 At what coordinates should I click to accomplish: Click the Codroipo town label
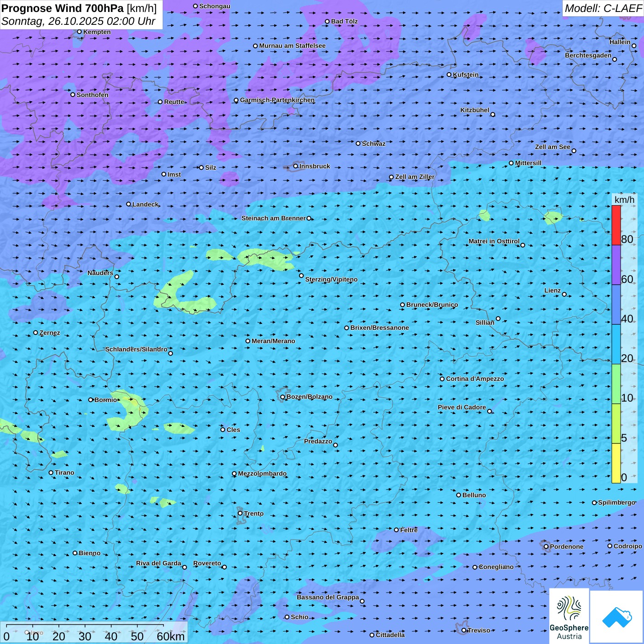pos(628,546)
